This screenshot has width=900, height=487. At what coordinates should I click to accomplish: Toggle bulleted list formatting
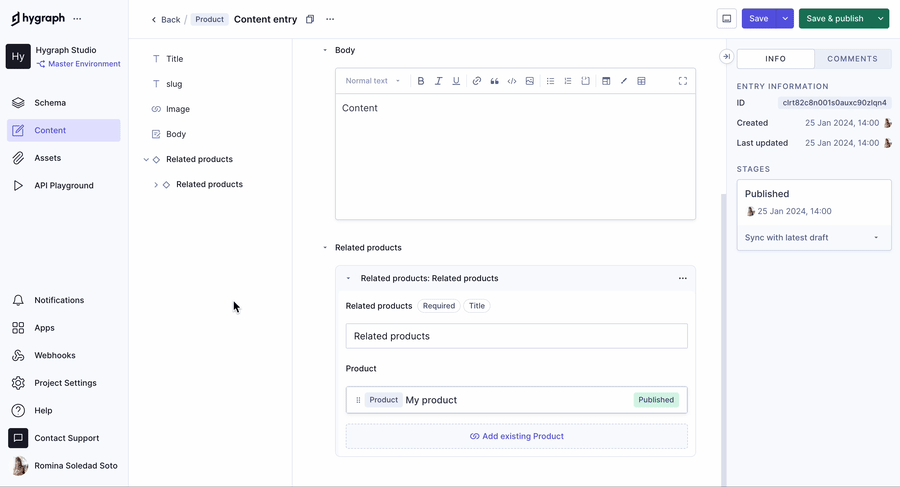click(550, 81)
